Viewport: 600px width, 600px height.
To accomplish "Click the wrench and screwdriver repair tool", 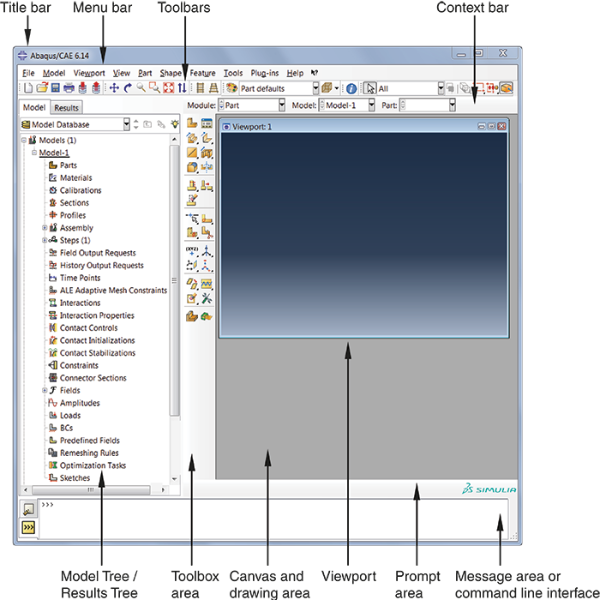I will [x=207, y=298].
